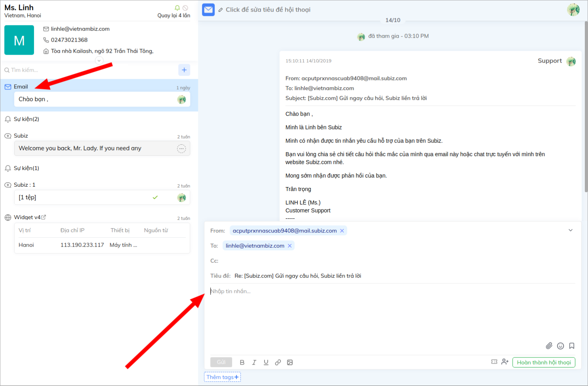Toggle underline formatting in the reply toolbar
This screenshot has height=386, width=588.
266,362
